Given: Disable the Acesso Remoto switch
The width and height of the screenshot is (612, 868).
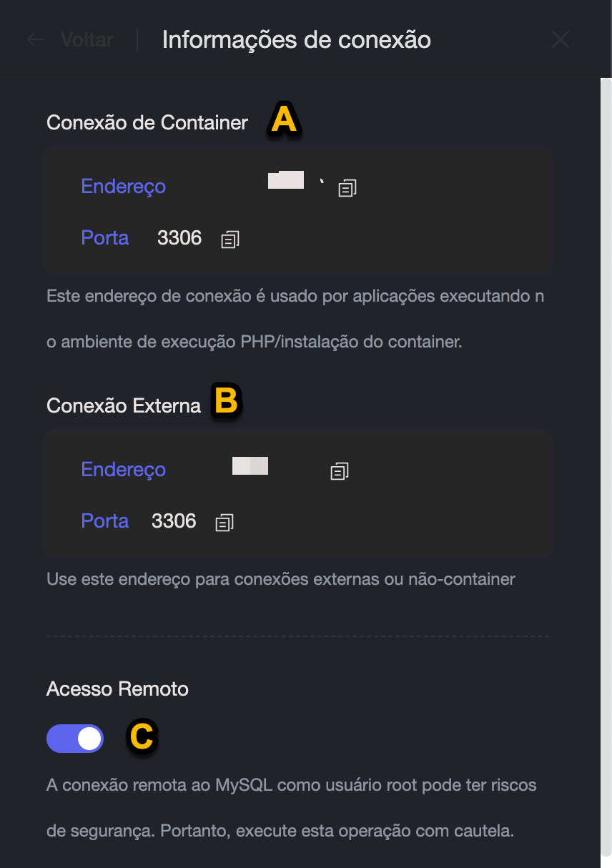Looking at the screenshot, I should coord(75,739).
